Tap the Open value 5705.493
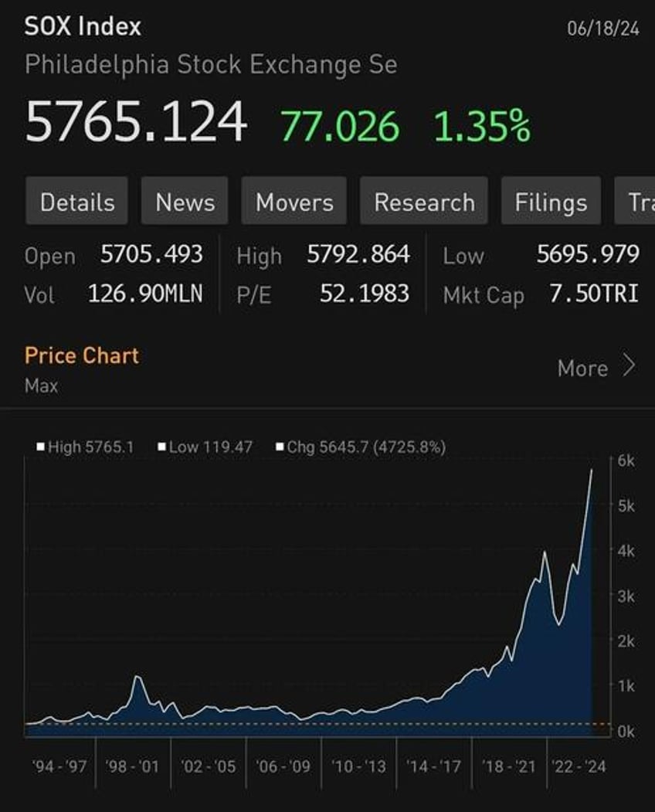The image size is (655, 812). (x=151, y=254)
